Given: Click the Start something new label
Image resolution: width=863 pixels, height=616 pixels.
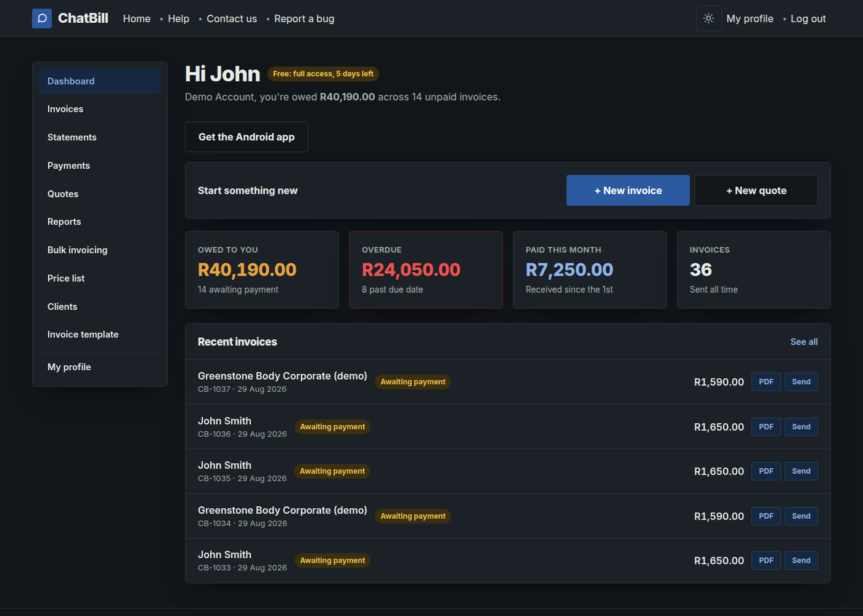Looking at the screenshot, I should pyautogui.click(x=248, y=190).
